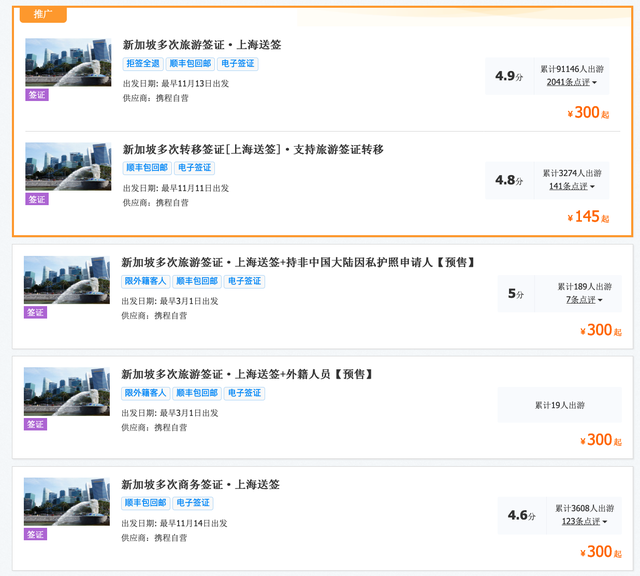
Task: Click the thumbnail of the 外籍人员 listing
Action: [67, 391]
